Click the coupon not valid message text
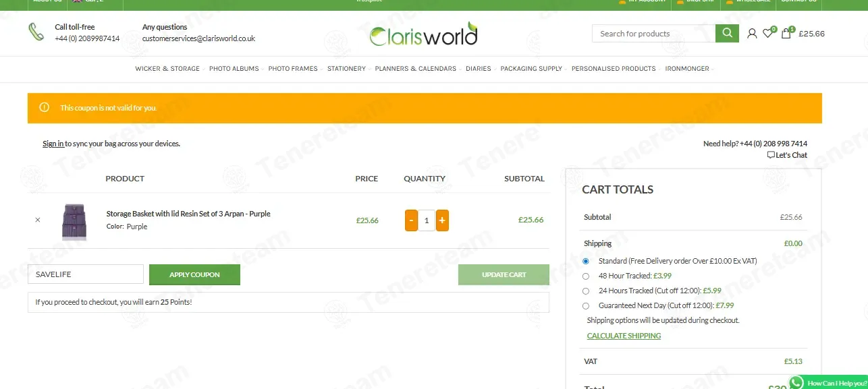The width and height of the screenshot is (868, 389). pos(108,108)
